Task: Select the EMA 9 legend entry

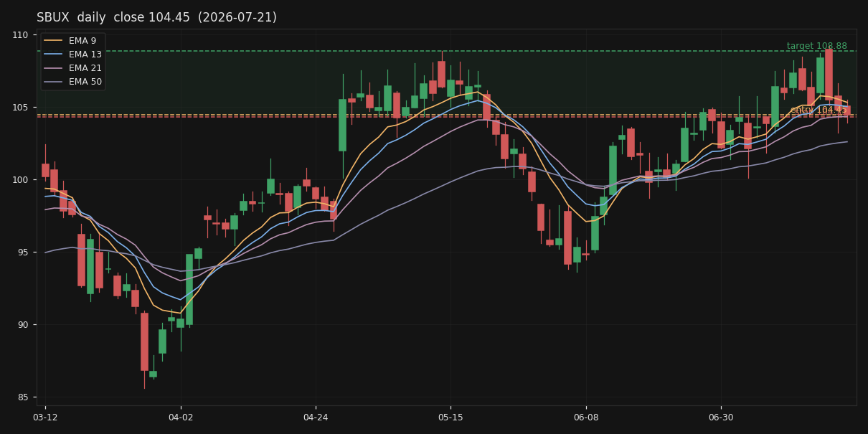Action: tap(73, 41)
